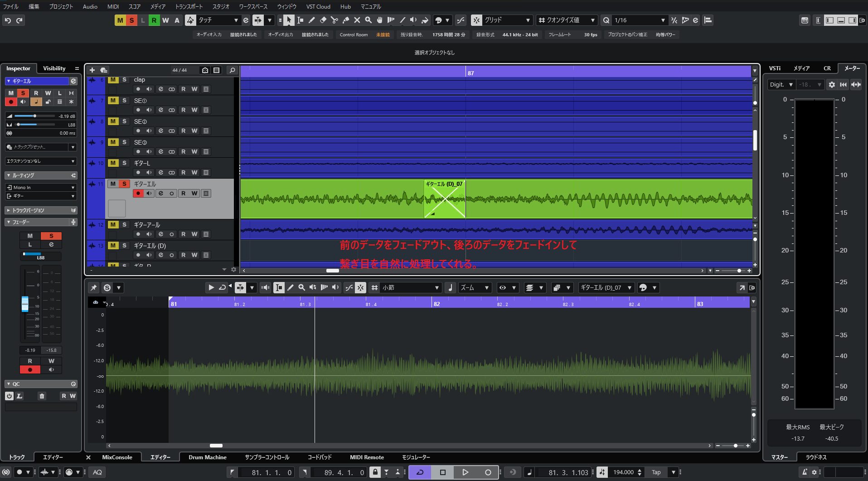The image size is (868, 481).
Task: Select the Glue tool
Action: 345,20
